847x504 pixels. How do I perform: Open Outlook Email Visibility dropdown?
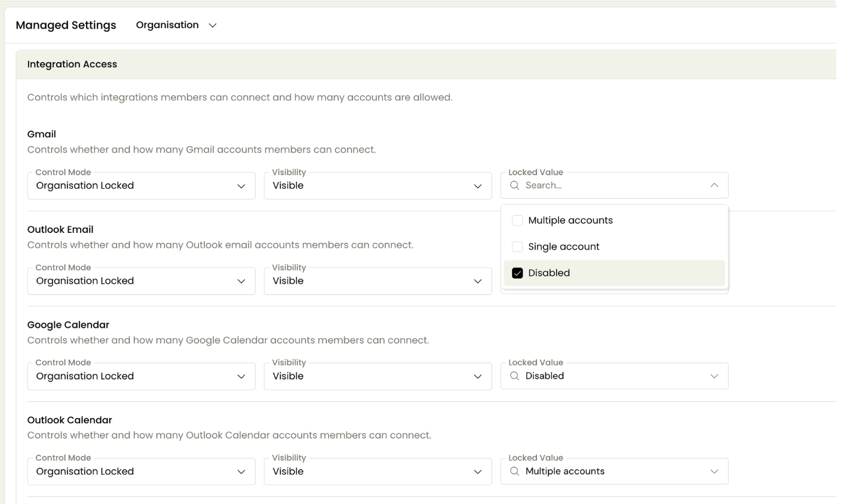(378, 281)
